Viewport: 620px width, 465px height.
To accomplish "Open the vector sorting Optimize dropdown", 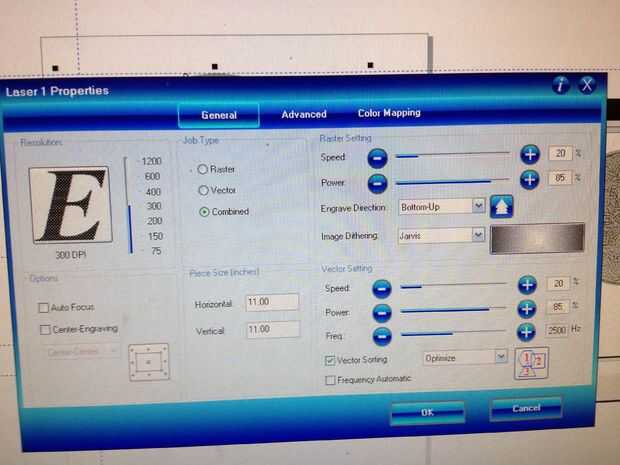I will [465, 358].
